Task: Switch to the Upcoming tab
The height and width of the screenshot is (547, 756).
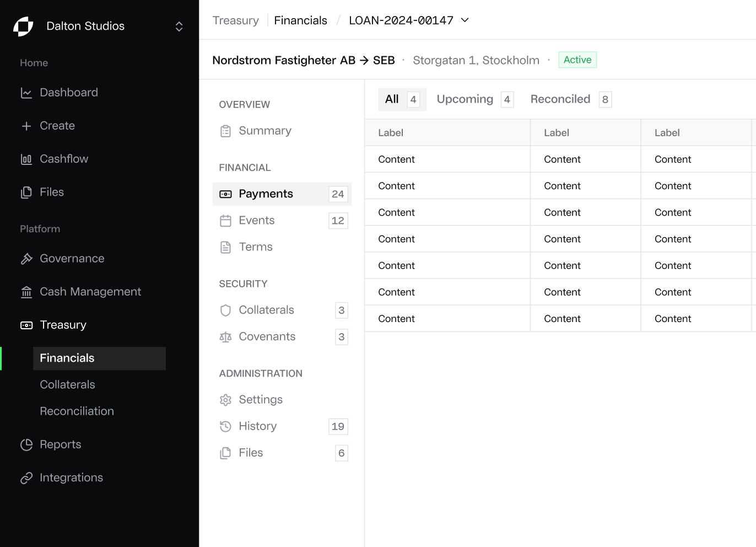Action: coord(475,99)
